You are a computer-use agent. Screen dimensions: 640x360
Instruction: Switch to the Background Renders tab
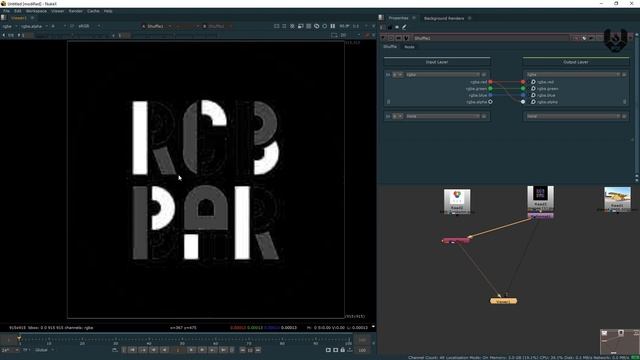444,18
